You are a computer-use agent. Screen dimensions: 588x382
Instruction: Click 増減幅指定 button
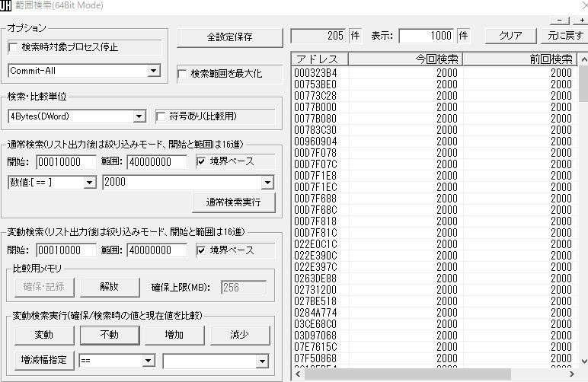point(44,360)
